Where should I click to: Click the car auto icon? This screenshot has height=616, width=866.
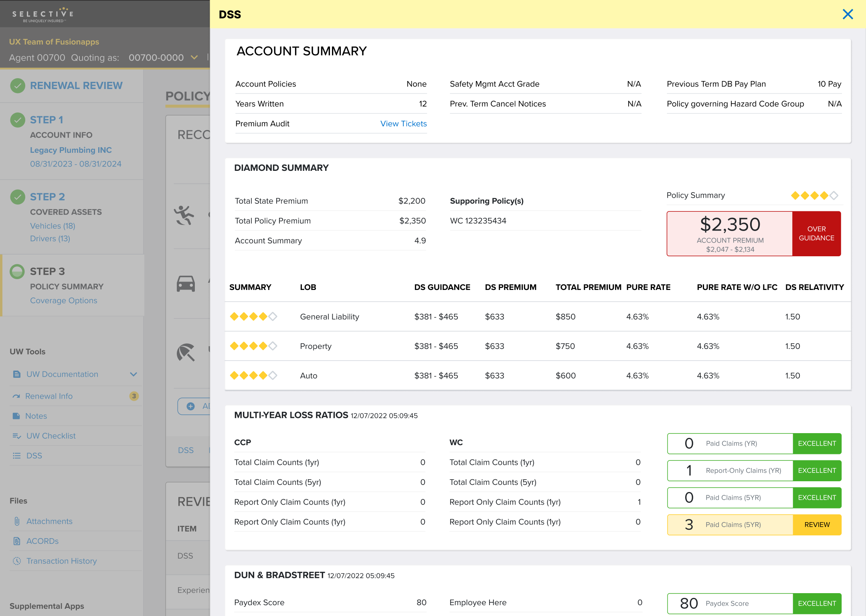pos(186,284)
